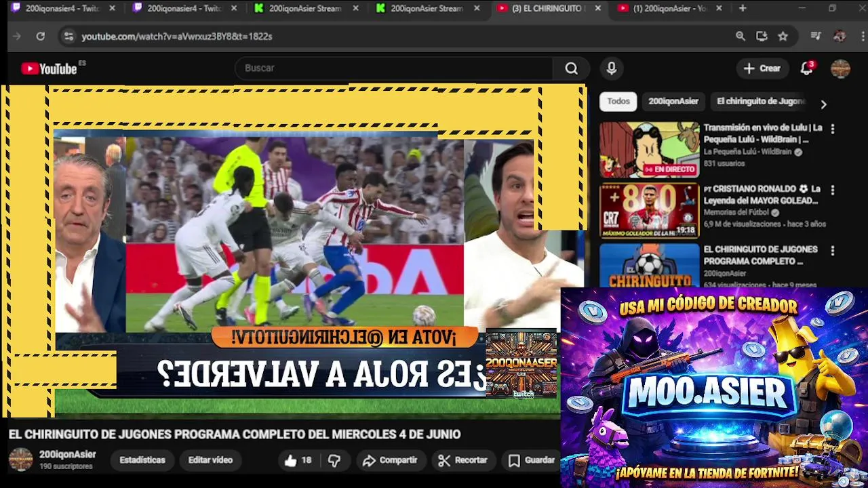Click the 831 usuarios text
Screen dimensions: 868x488
pyautogui.click(x=724, y=164)
